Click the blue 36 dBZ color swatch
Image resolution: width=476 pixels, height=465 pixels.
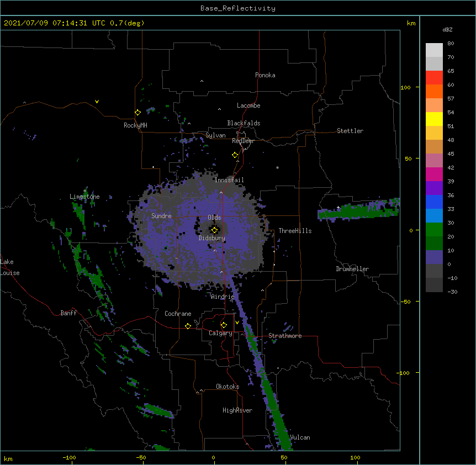point(434,202)
